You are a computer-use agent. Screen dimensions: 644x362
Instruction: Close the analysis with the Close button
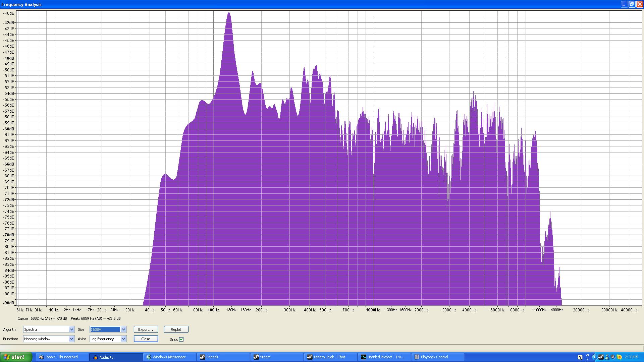click(x=146, y=339)
